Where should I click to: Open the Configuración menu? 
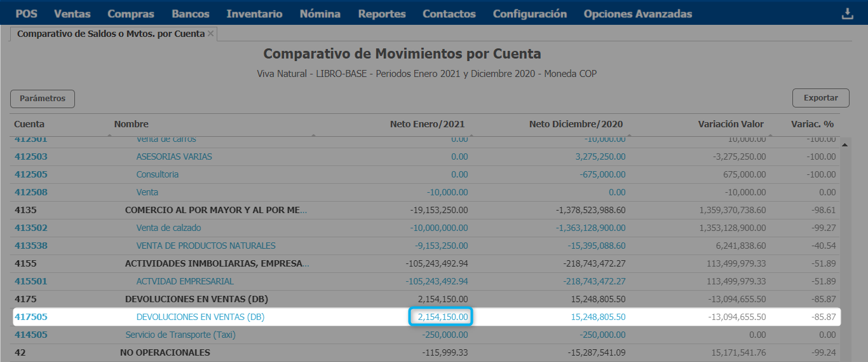(529, 14)
